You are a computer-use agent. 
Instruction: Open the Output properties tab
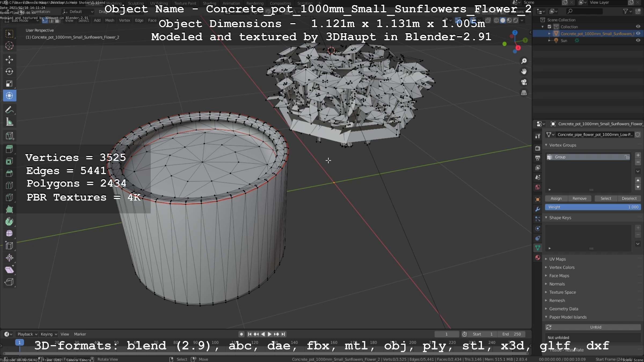tap(537, 158)
